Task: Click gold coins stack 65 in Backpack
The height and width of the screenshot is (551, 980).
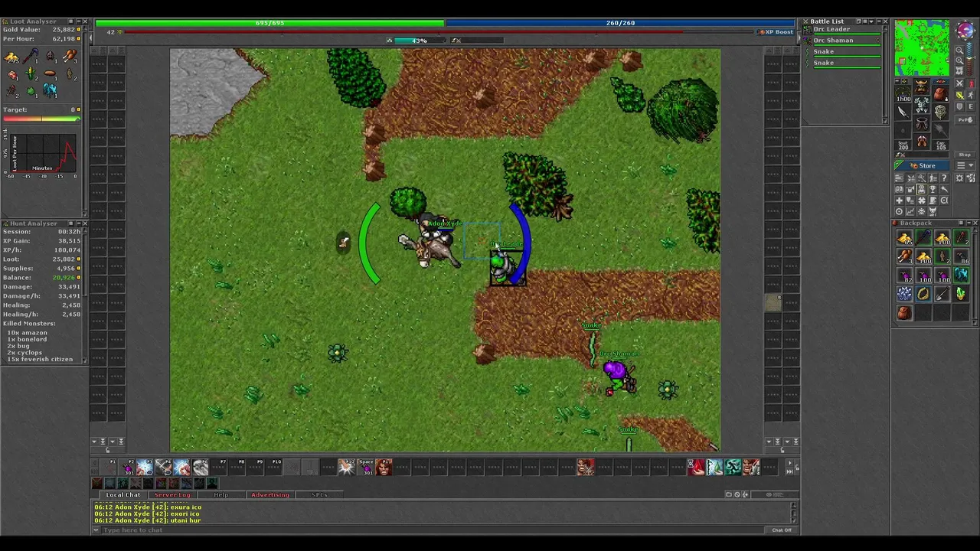Action: [904, 237]
